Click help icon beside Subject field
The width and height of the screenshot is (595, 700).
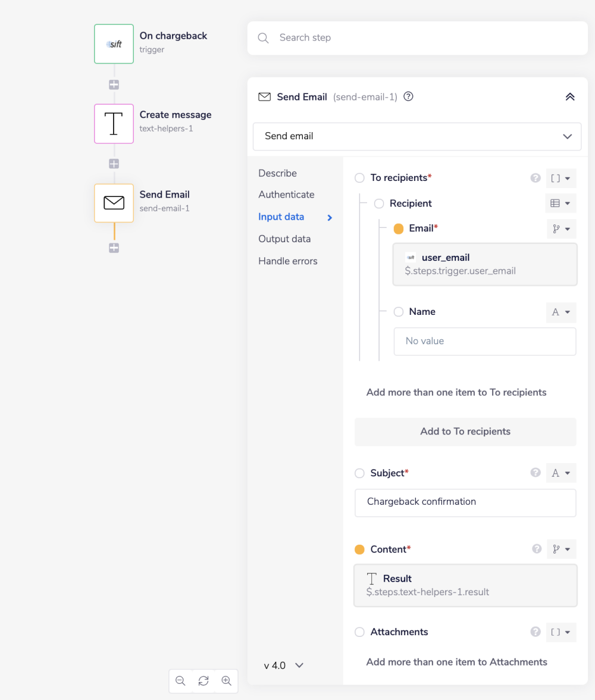535,473
